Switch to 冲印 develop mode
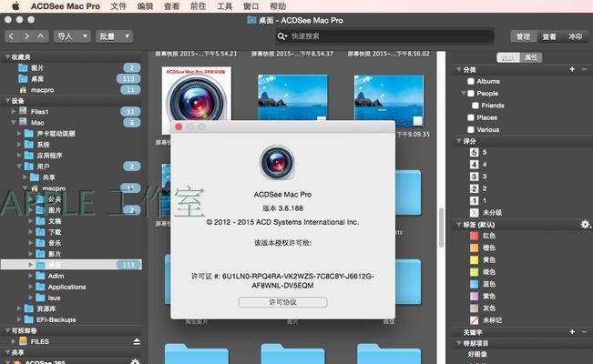593x364 pixels. point(575,36)
